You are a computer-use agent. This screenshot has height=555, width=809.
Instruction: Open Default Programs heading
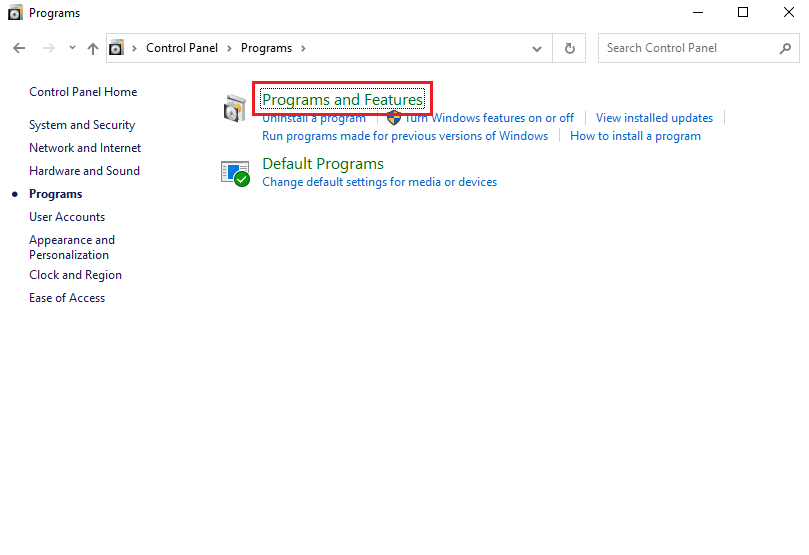coord(323,164)
